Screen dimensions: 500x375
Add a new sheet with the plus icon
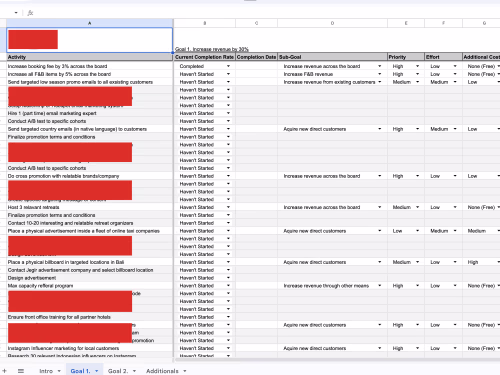[4, 371]
